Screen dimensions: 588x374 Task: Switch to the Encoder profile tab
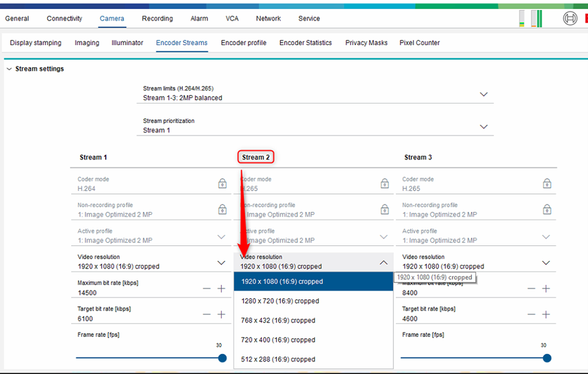click(243, 43)
